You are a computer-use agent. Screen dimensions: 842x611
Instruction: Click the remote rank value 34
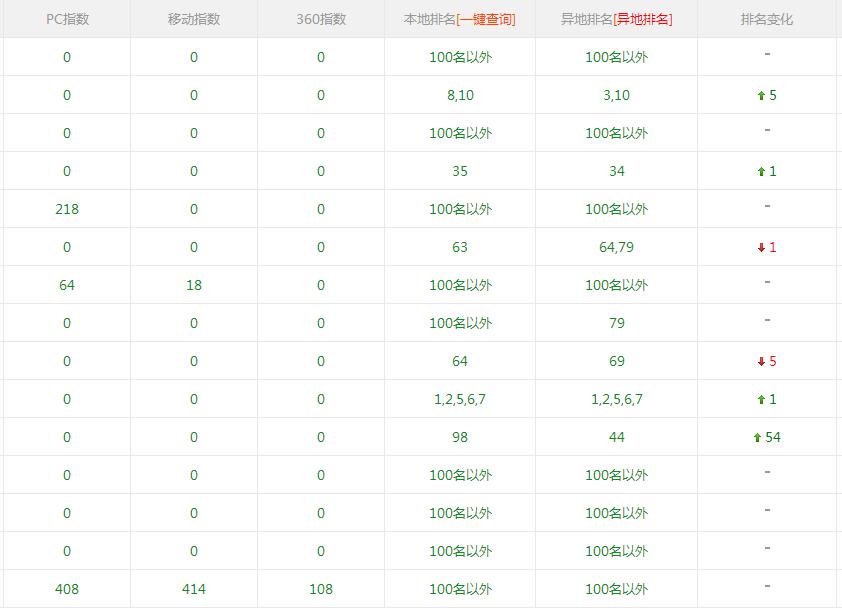pyautogui.click(x=616, y=171)
